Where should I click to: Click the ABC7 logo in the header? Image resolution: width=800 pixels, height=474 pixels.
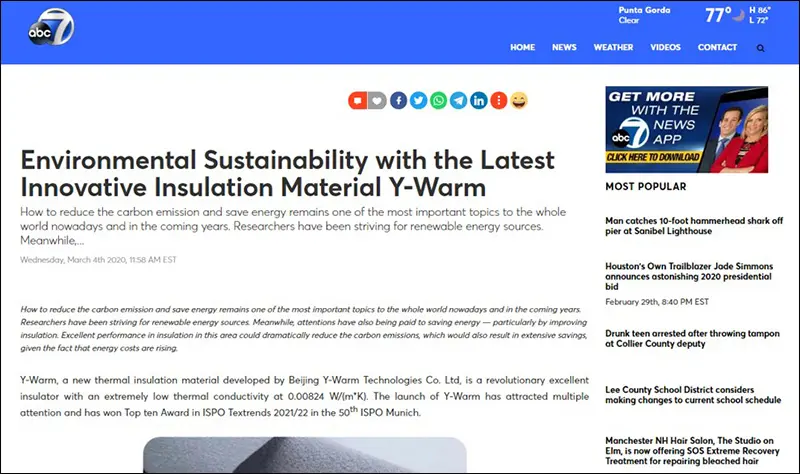pos(54,30)
